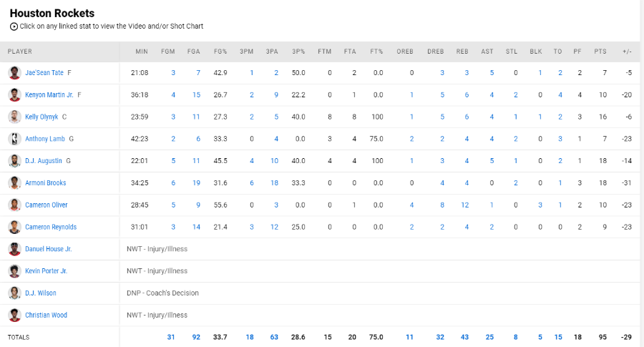This screenshot has height=347, width=644.
Task: Click Jae'Sean Tate's player headshot
Action: pos(14,73)
